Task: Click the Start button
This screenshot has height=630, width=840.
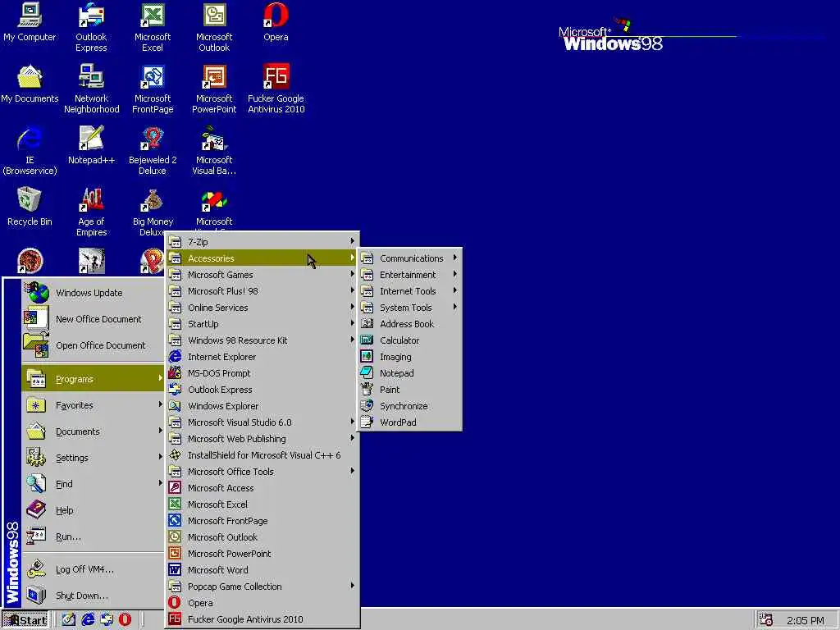Action: [x=25, y=620]
